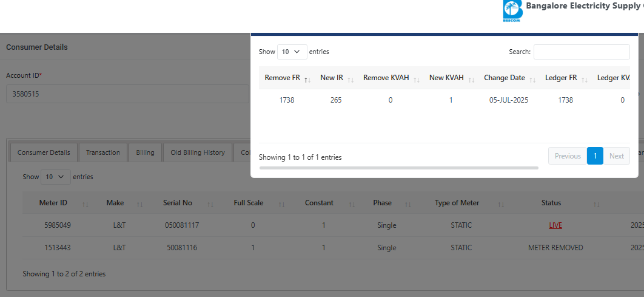Screen dimensions: 644x297
Task: Sort meter table by Serial No arrows
Action: pyautogui.click(x=210, y=204)
